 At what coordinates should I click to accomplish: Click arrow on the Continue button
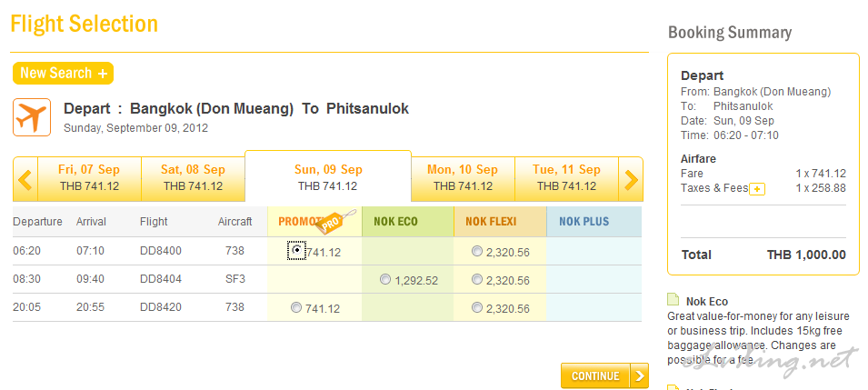coord(640,375)
